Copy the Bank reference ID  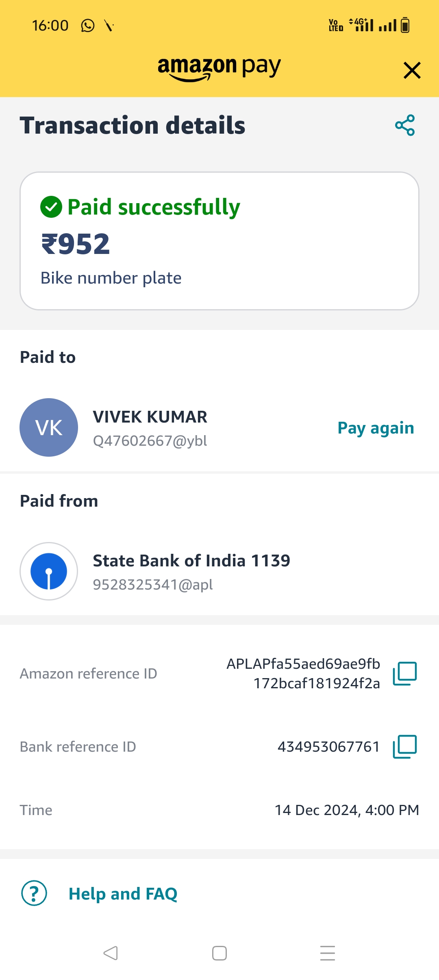(405, 746)
